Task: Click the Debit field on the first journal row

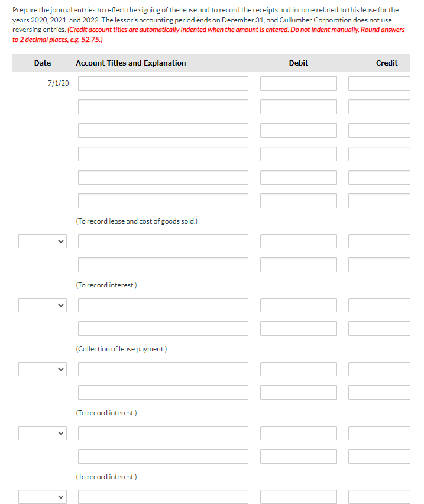Action: pyautogui.click(x=298, y=83)
